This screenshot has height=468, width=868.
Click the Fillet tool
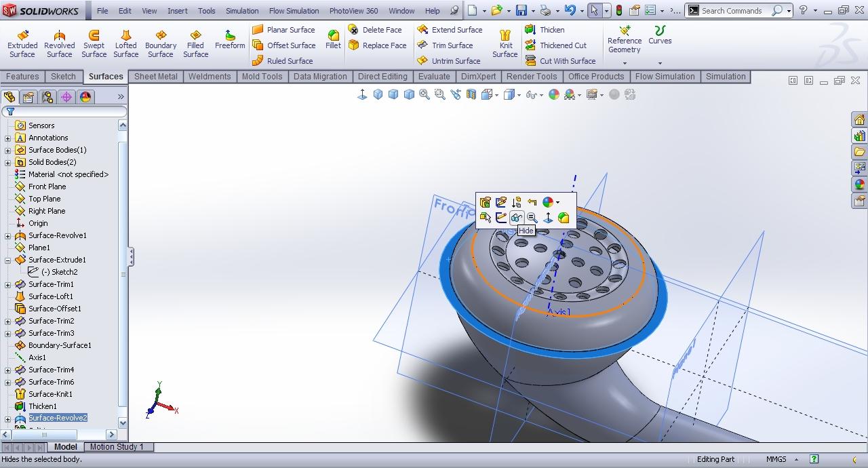click(x=333, y=39)
